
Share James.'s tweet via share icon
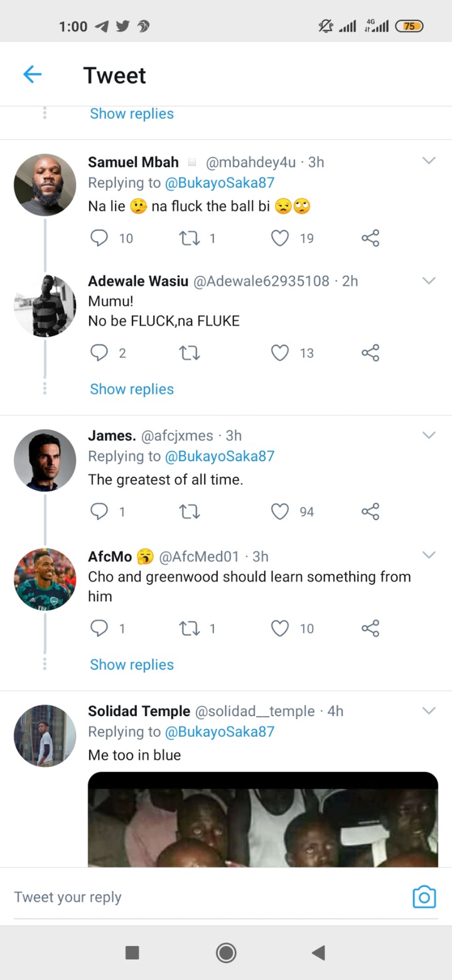[x=370, y=511]
